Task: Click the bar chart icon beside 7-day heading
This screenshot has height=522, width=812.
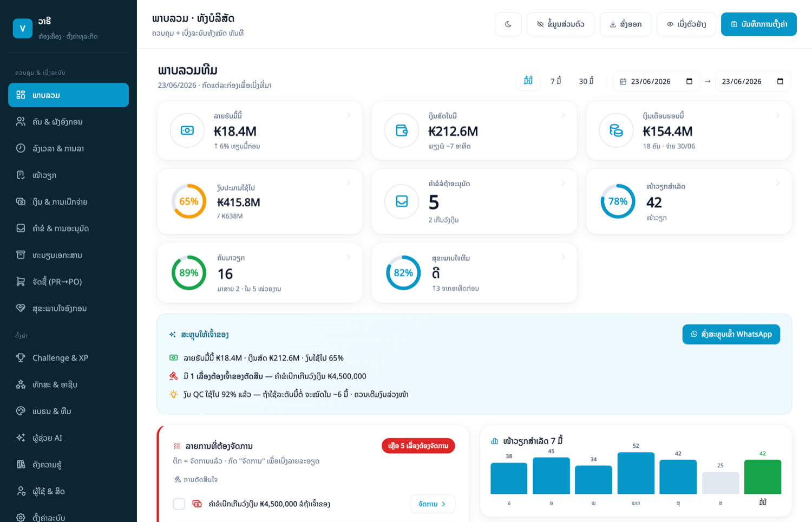Action: point(494,441)
